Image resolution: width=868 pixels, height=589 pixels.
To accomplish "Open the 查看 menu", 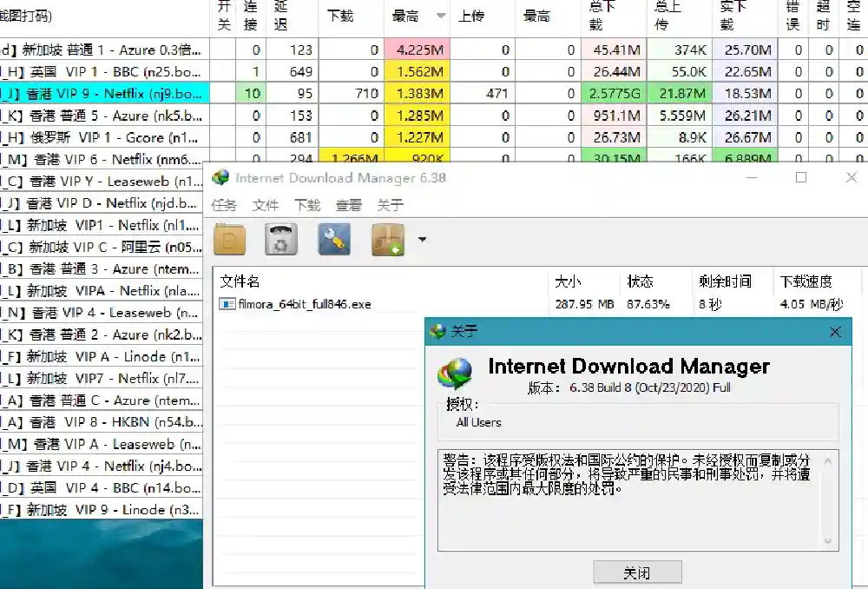I will 348,205.
